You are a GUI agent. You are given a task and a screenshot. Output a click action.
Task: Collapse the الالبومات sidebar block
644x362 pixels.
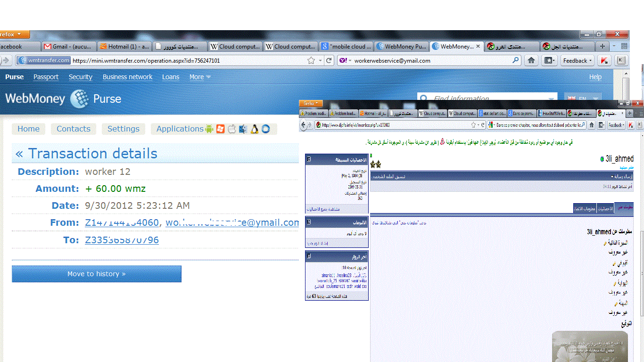click(308, 222)
